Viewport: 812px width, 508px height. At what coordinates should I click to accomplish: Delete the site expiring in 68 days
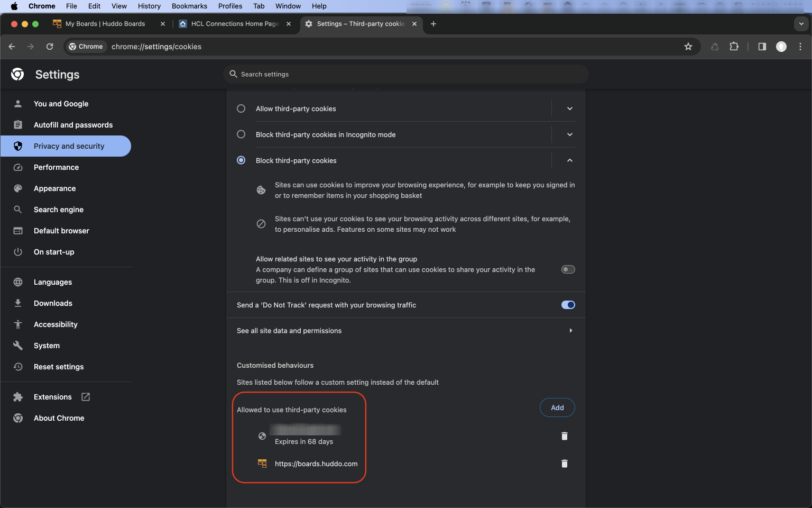564,436
